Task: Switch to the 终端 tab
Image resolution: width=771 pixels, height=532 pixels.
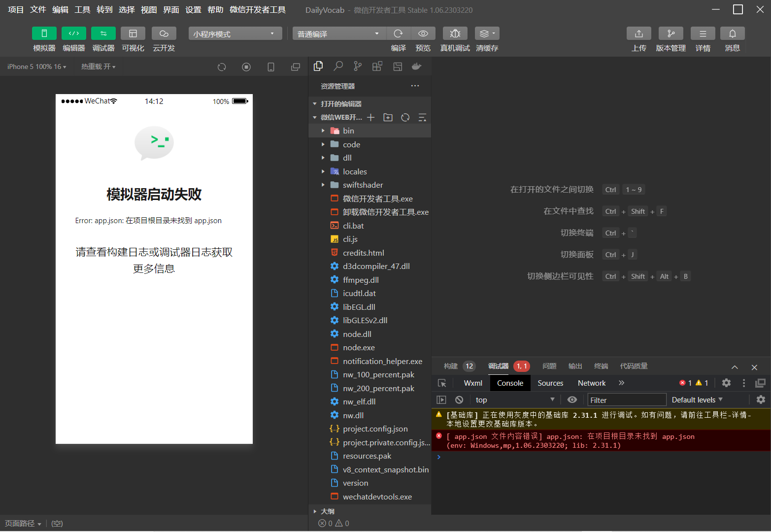Action: coord(601,366)
